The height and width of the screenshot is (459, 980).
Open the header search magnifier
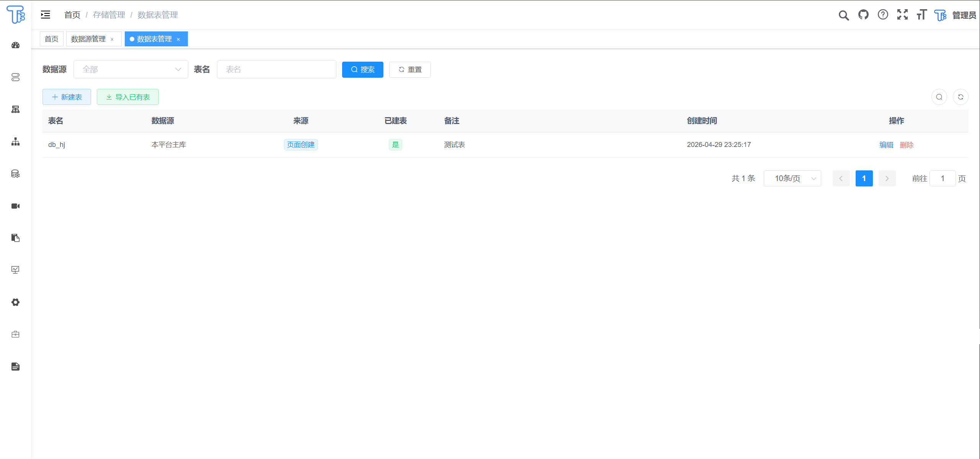click(x=844, y=15)
